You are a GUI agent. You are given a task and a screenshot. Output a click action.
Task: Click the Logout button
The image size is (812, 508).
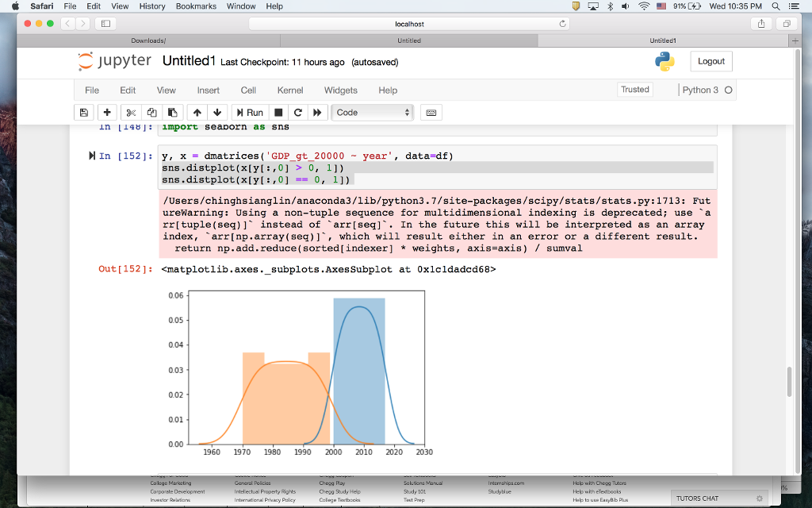coord(711,61)
